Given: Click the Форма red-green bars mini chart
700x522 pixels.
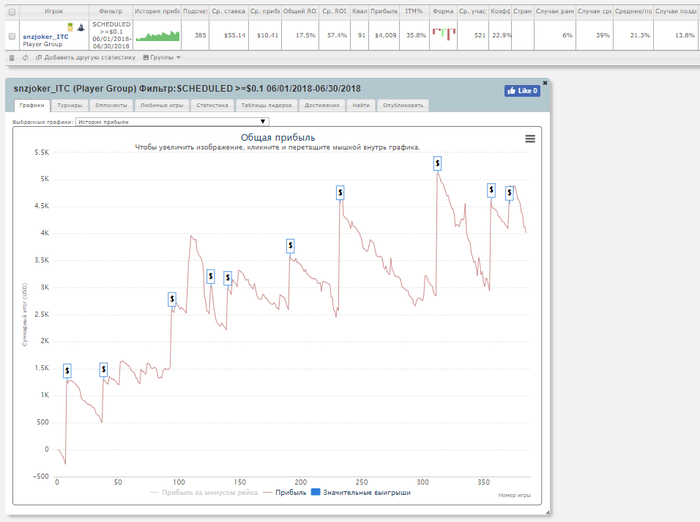Looking at the screenshot, I should [444, 34].
